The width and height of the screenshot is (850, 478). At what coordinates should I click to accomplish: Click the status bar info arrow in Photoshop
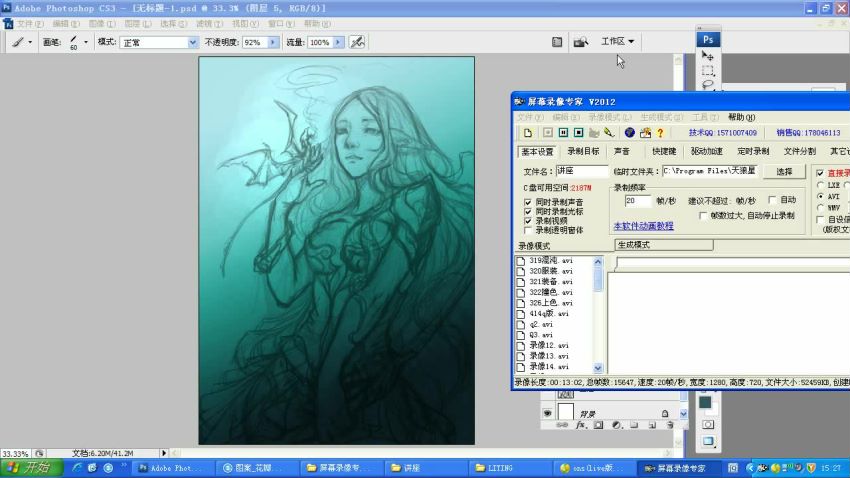163,453
